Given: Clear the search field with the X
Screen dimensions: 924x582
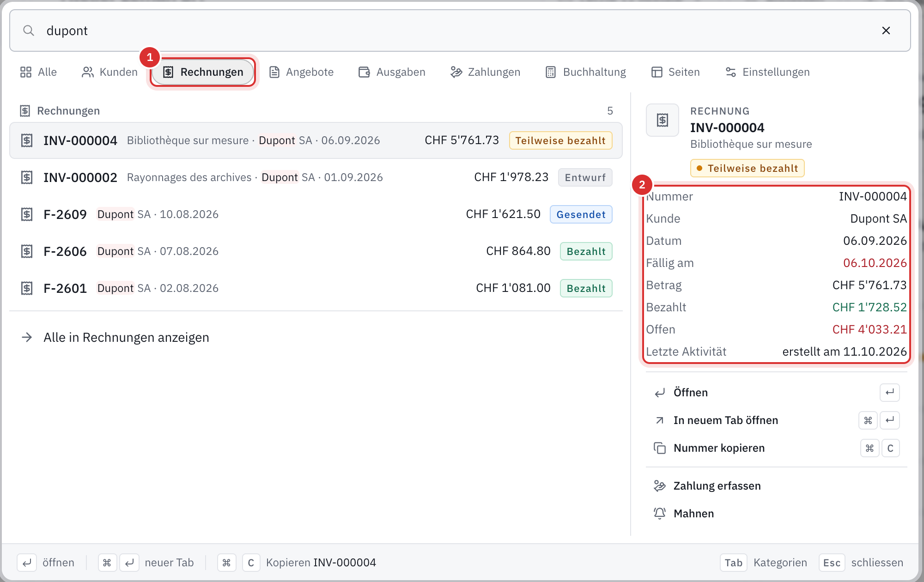Looking at the screenshot, I should [x=886, y=30].
